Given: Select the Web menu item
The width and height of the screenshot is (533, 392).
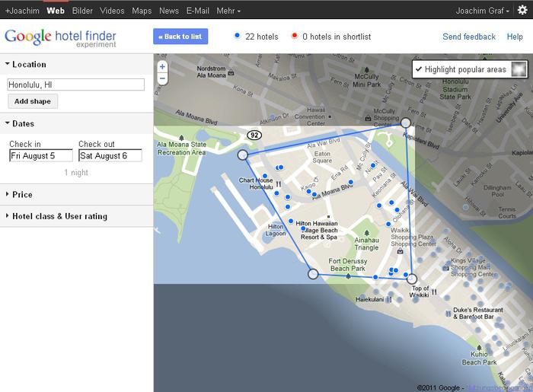Looking at the screenshot, I should click(x=56, y=11).
